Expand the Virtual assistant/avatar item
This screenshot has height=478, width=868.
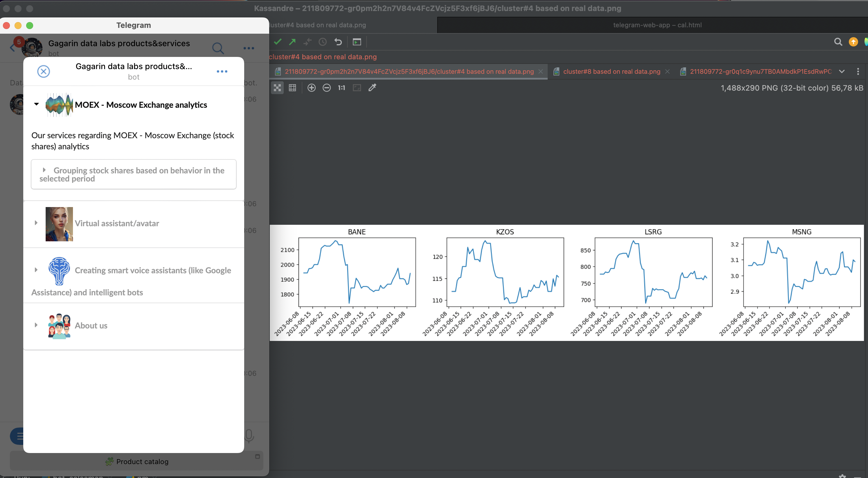click(x=36, y=223)
